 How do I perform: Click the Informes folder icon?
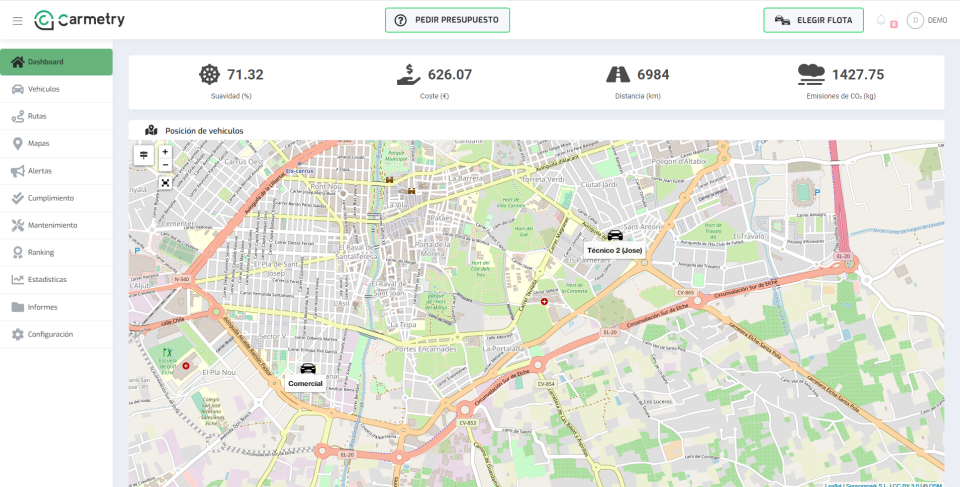[18, 307]
